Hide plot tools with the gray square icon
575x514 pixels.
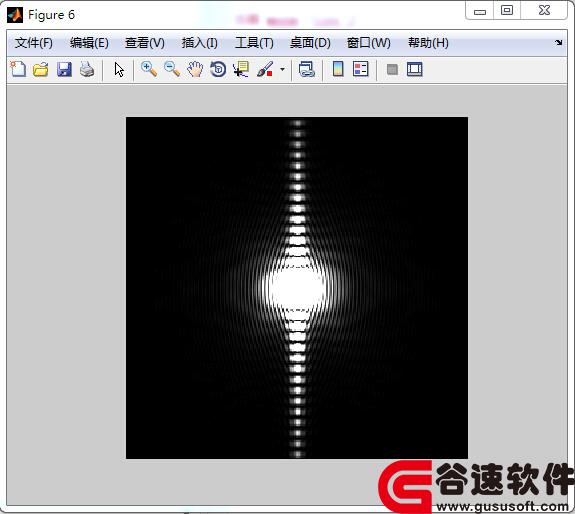click(392, 69)
